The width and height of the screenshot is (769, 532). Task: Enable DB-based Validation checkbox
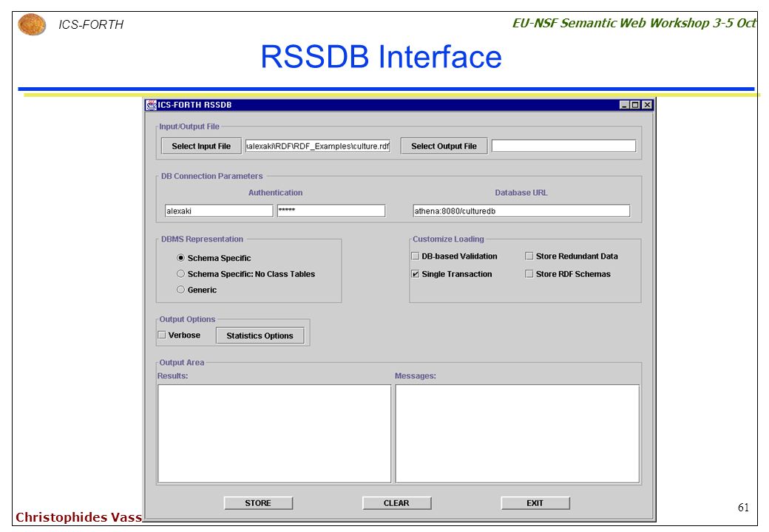coord(416,256)
